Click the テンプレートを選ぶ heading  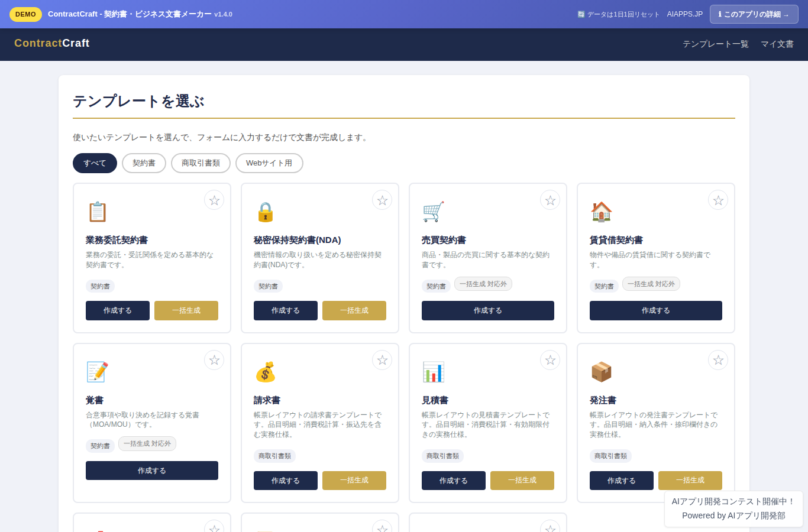(x=138, y=101)
